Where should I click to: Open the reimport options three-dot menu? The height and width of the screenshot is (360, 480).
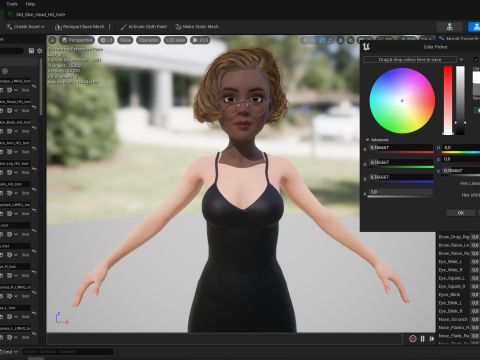click(110, 27)
